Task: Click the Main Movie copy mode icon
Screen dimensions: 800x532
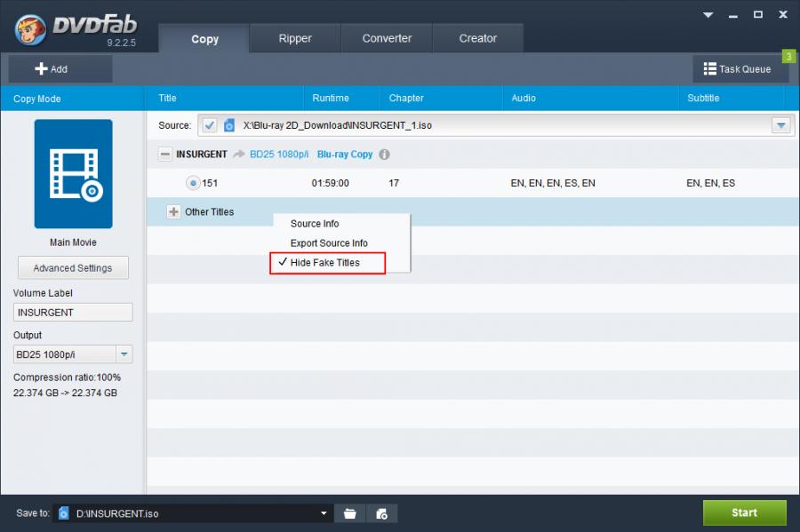Action: [x=73, y=174]
